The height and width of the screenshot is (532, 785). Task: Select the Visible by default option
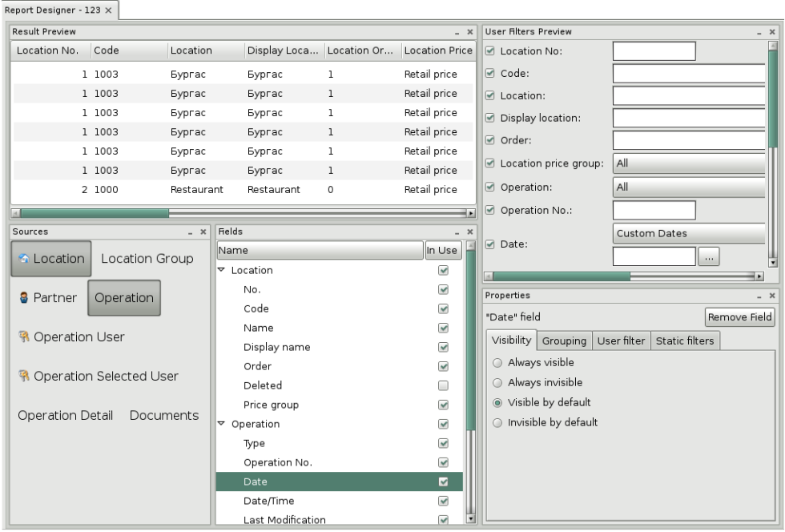coord(497,403)
